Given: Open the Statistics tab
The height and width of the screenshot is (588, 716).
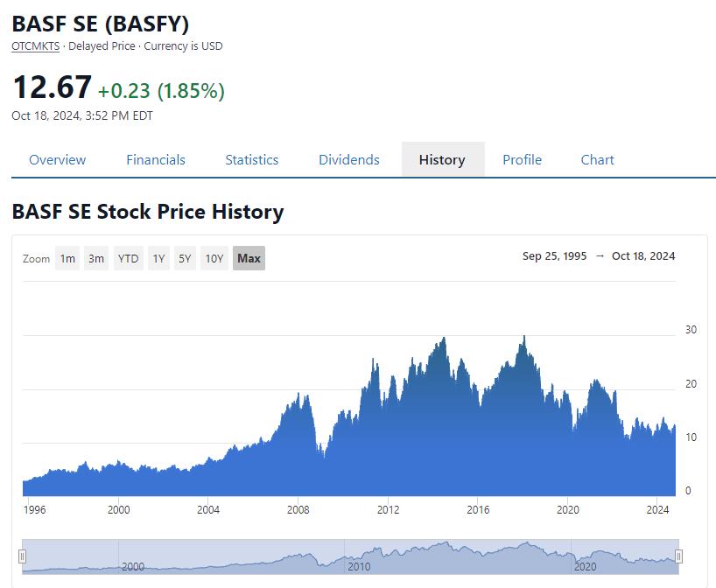Looking at the screenshot, I should tap(251, 159).
